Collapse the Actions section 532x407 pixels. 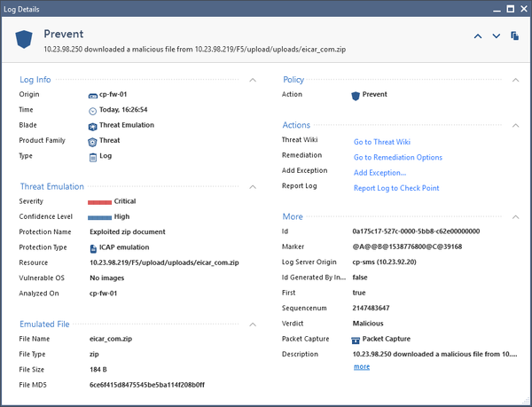point(516,126)
